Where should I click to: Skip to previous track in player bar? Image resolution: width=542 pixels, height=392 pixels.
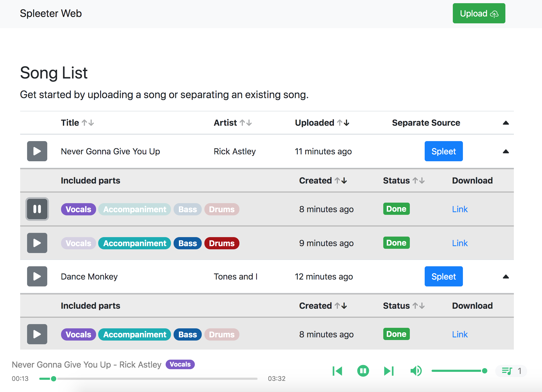pyautogui.click(x=337, y=371)
